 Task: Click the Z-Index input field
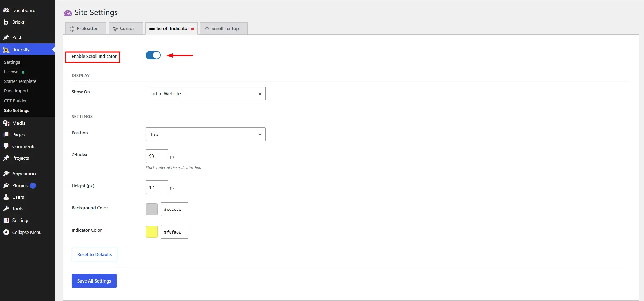(157, 156)
